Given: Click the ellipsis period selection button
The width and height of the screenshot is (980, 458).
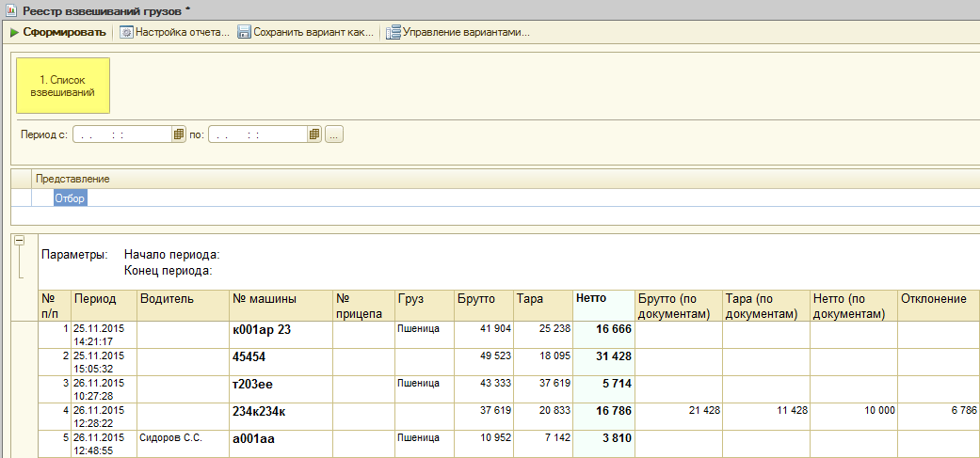Looking at the screenshot, I should 334,134.
